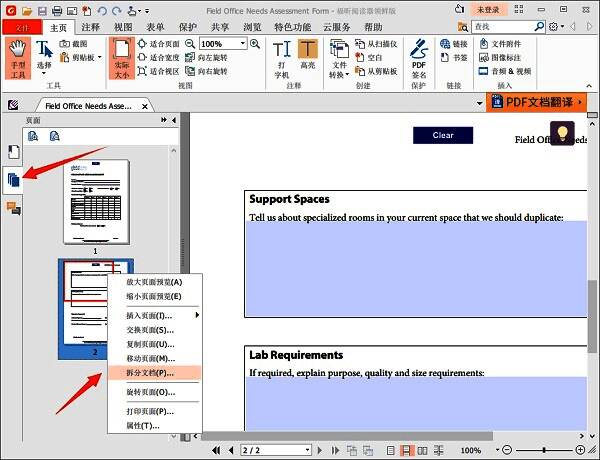Open the PDF Sign tool (PDF签名)
The width and height of the screenshot is (600, 460).
(419, 59)
